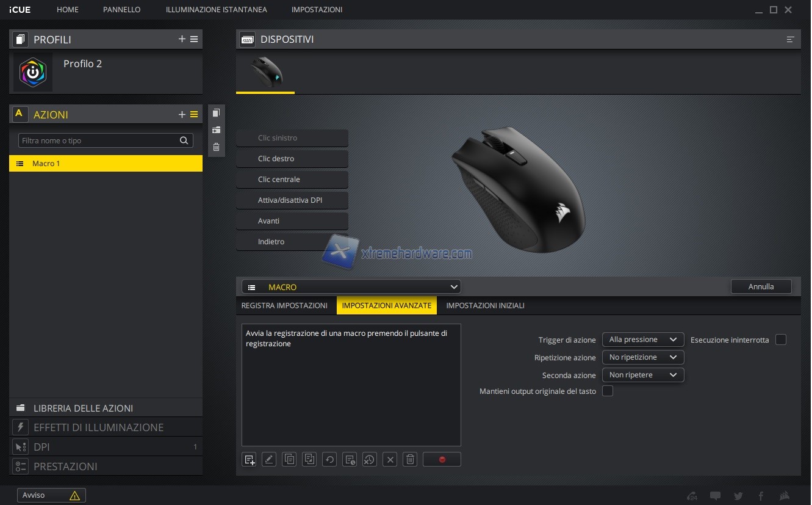Click the trash icon below the macro list
Screen dimensions: 812x505
[x=411, y=460]
